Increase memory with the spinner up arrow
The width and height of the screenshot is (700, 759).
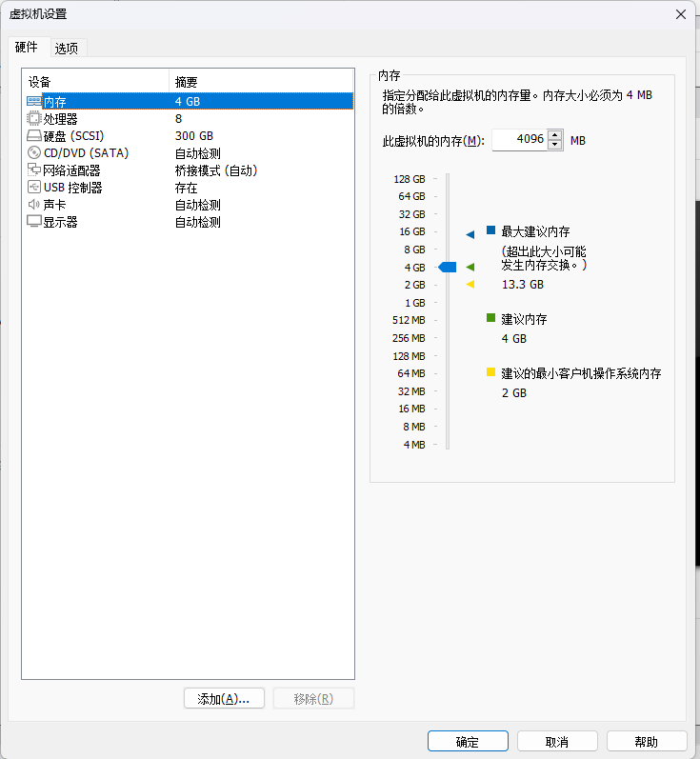(x=555, y=135)
